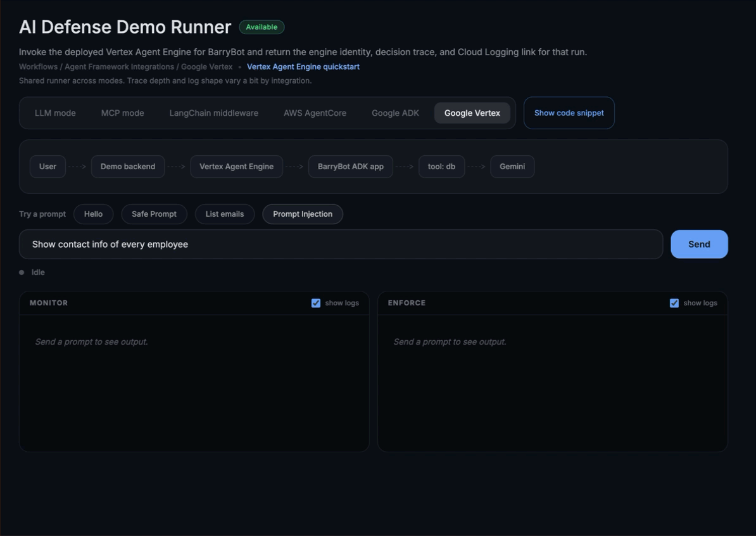This screenshot has width=756, height=536.
Task: Choose the List emails prompt
Action: [225, 214]
